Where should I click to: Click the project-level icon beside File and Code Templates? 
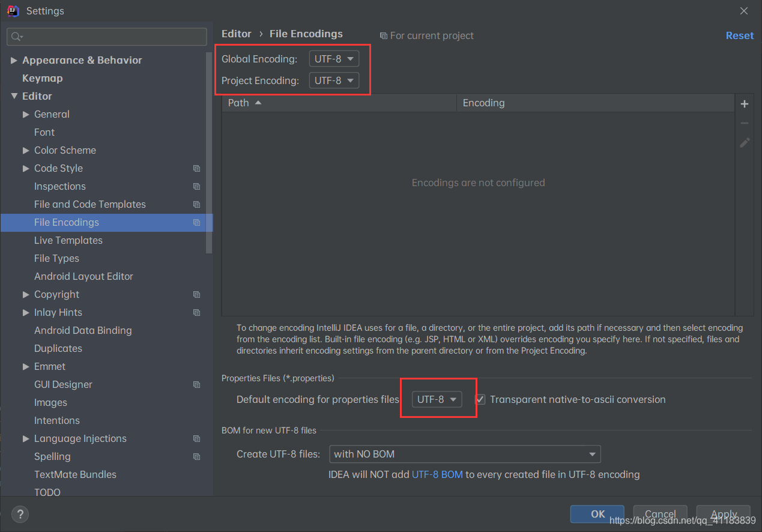point(196,205)
